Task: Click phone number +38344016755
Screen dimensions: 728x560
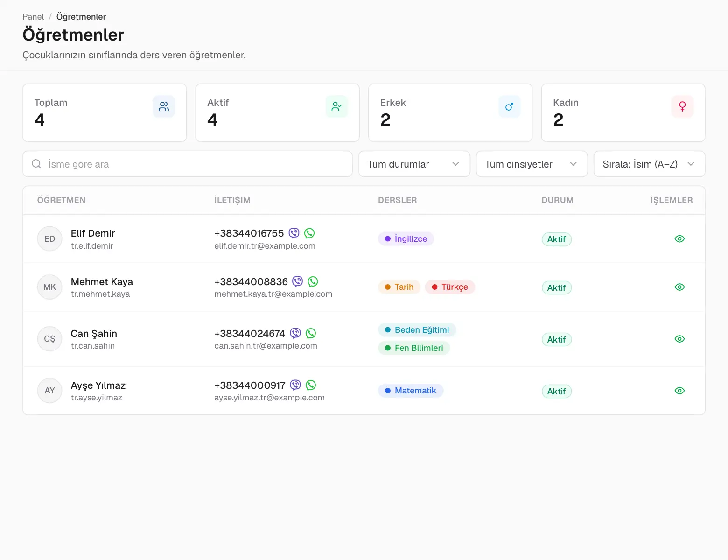Action: pos(249,233)
